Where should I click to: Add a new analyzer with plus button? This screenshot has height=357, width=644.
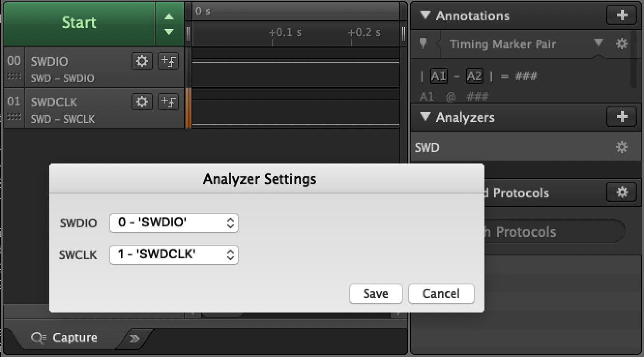[x=622, y=117]
